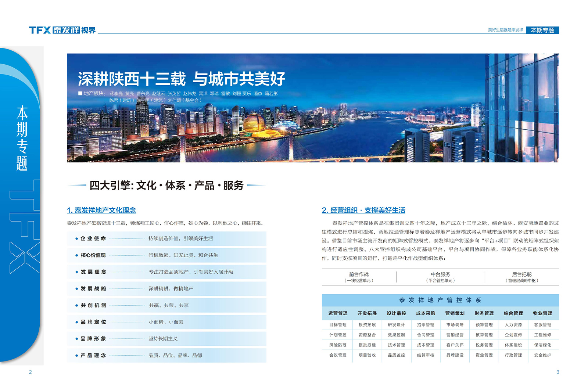Click the 品质监控 table cell
This screenshot has height=392, width=588.
396,355
